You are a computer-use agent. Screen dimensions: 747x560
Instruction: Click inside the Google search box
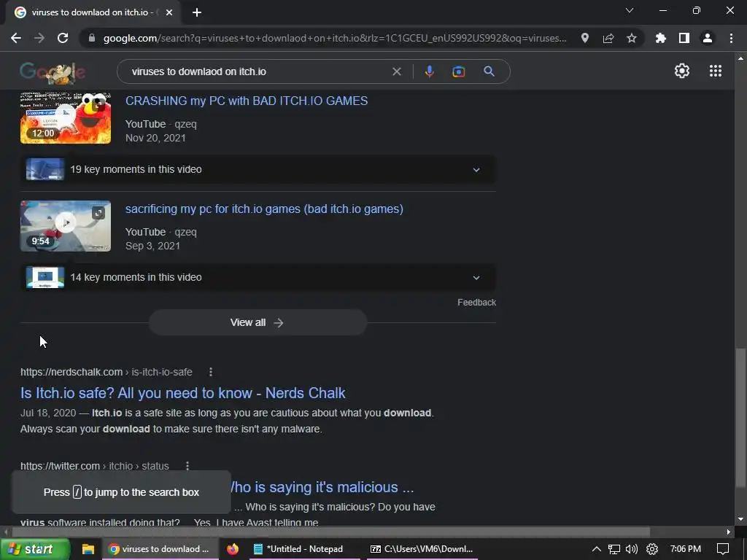(x=258, y=71)
